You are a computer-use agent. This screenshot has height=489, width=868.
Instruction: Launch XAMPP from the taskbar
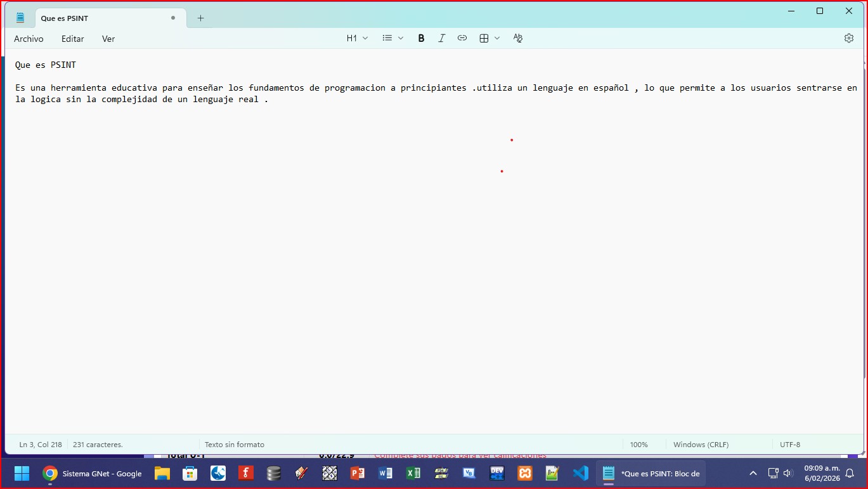click(x=524, y=473)
